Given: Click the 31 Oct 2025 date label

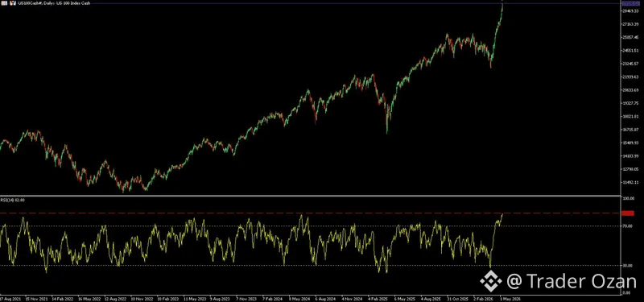Looking at the screenshot, I should (458, 299).
